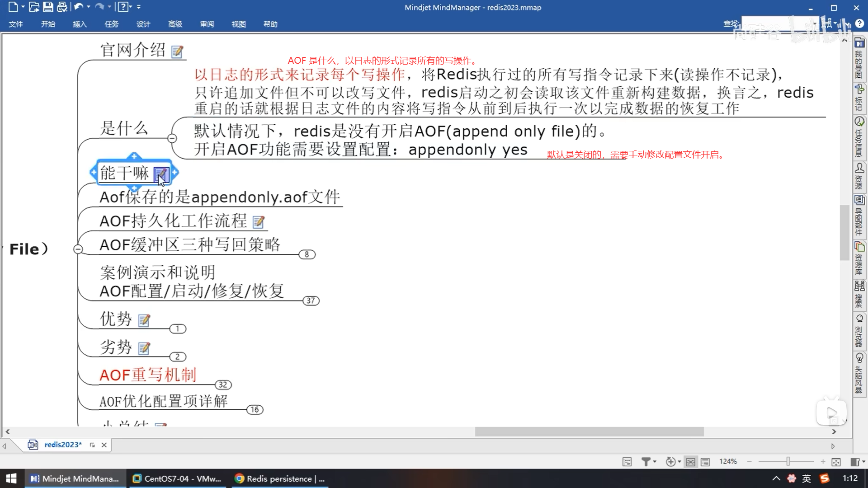Click the note icon next to 优势
The height and width of the screenshot is (488, 868).
(x=144, y=320)
